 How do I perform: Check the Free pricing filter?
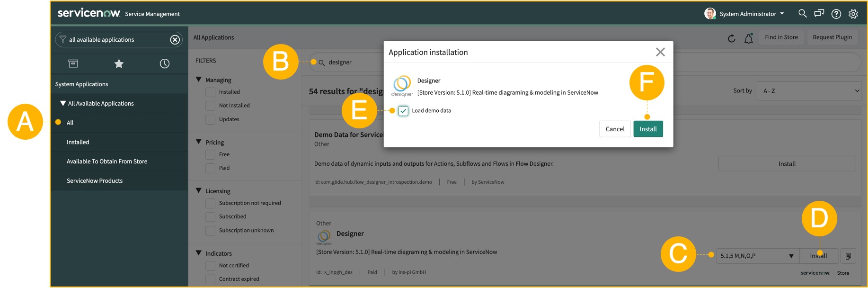click(210, 154)
